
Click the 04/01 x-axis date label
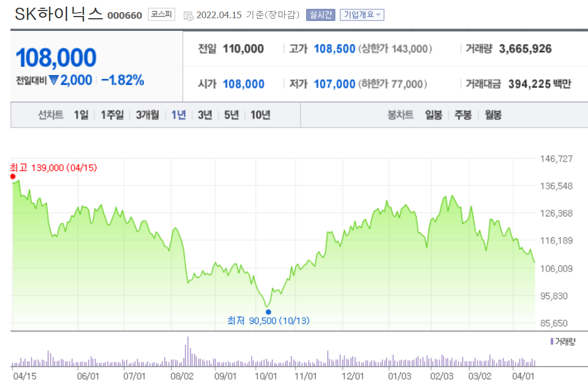(x=523, y=376)
